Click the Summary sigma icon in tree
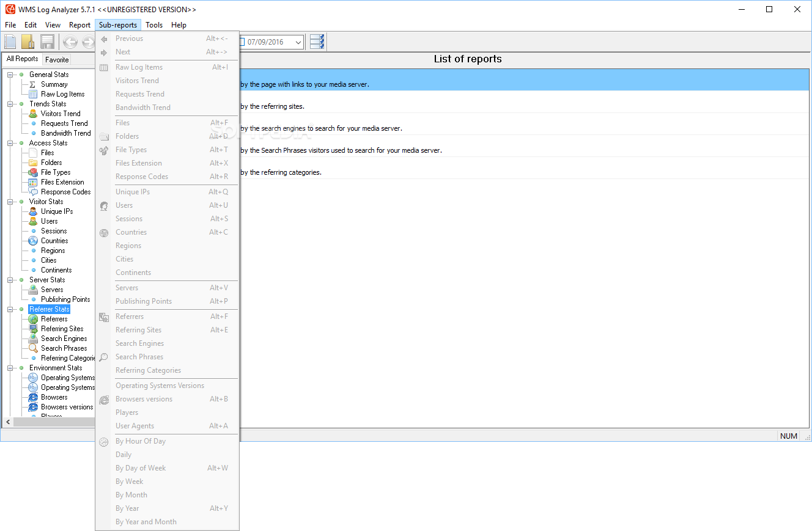This screenshot has height=531, width=812. coord(33,84)
